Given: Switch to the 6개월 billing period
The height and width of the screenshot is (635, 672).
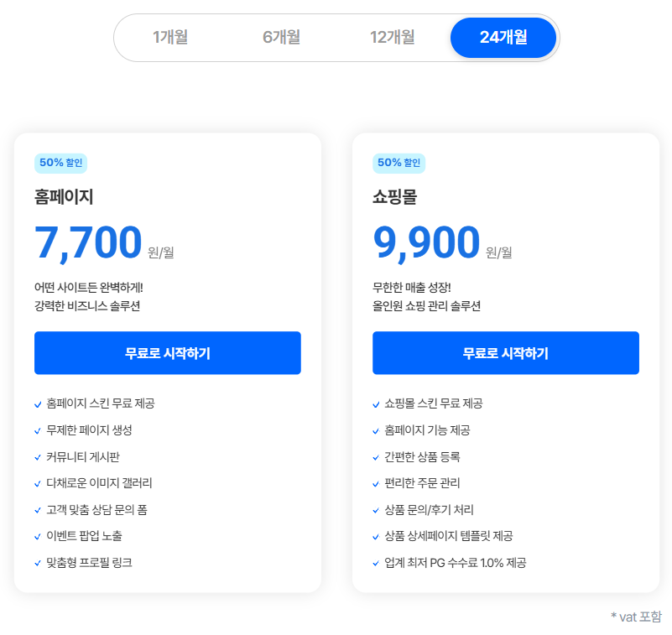Looking at the screenshot, I should [x=281, y=37].
